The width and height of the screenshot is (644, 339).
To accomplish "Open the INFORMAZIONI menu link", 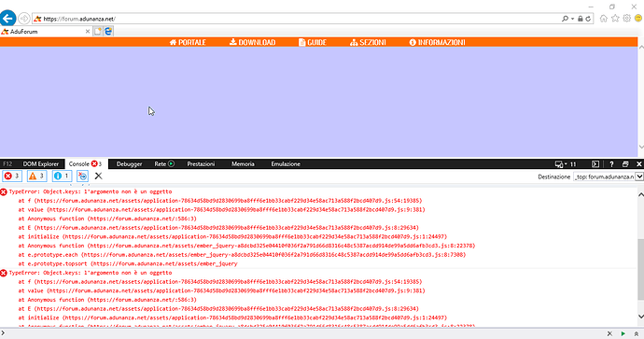I will coord(437,42).
